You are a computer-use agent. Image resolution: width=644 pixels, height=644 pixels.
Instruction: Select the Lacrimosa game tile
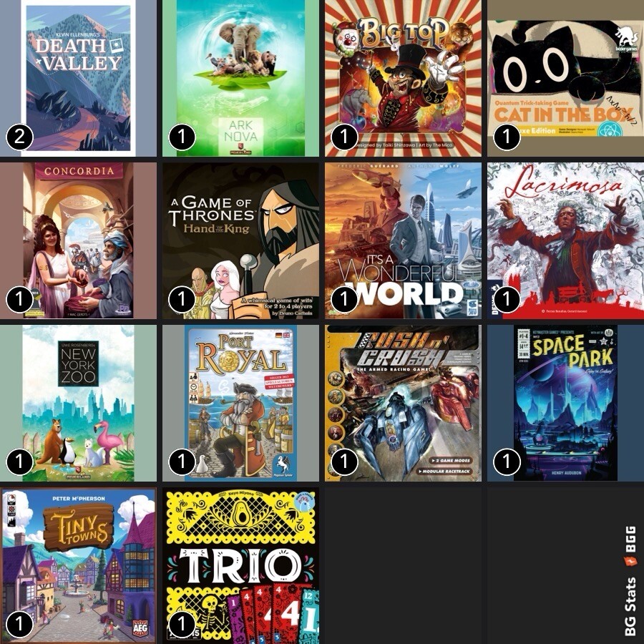[565, 240]
